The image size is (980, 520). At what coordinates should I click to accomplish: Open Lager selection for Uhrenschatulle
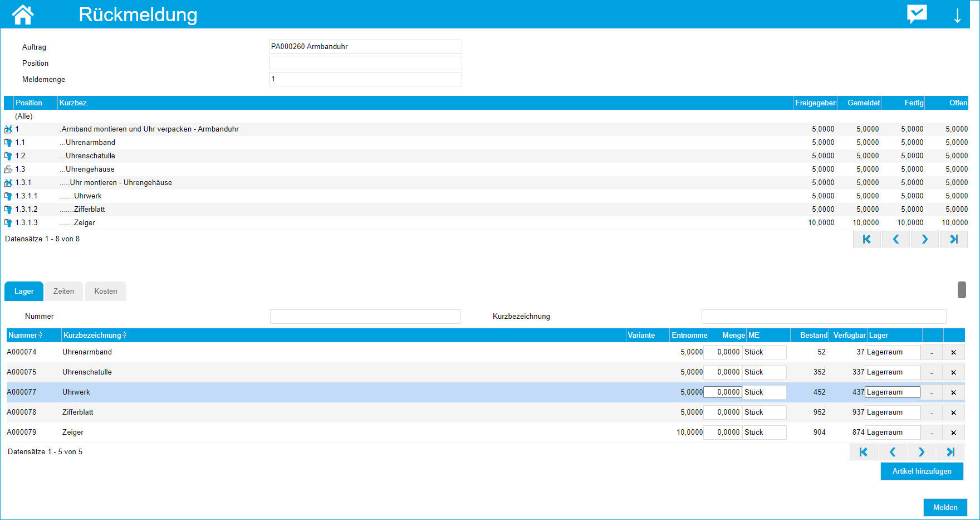pos(931,372)
